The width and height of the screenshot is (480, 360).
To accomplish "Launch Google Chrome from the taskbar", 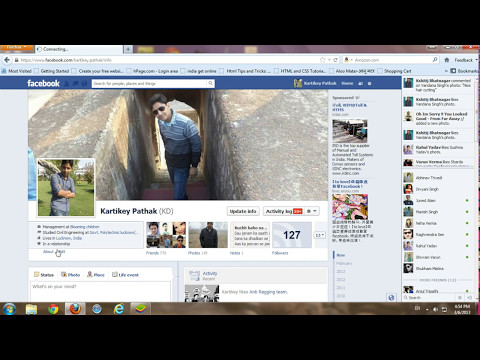I will click(x=53, y=309).
